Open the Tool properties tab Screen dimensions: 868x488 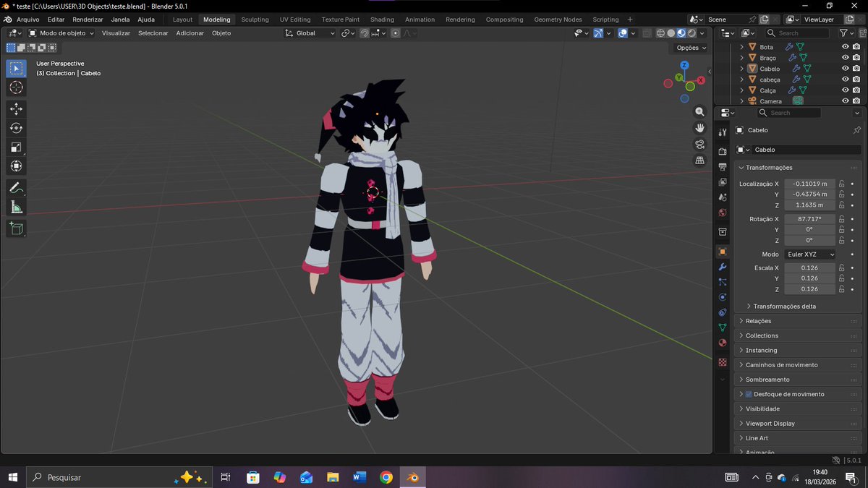pyautogui.click(x=722, y=132)
